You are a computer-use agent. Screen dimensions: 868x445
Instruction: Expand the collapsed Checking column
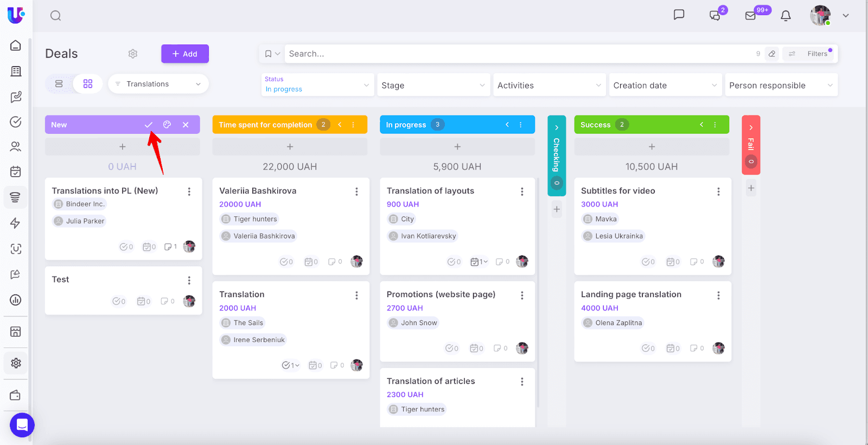[557, 128]
